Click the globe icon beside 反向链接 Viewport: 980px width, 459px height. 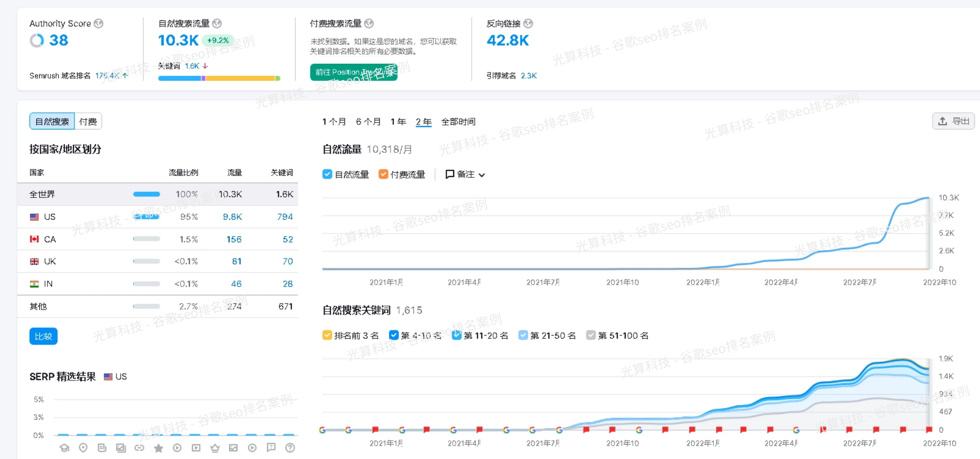point(528,23)
